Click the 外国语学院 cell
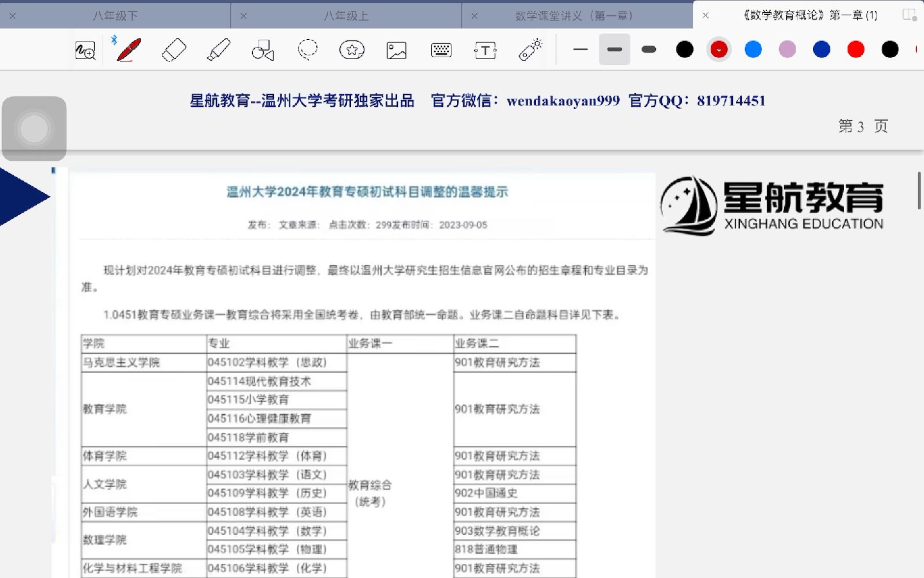This screenshot has width=924, height=578. [x=144, y=512]
